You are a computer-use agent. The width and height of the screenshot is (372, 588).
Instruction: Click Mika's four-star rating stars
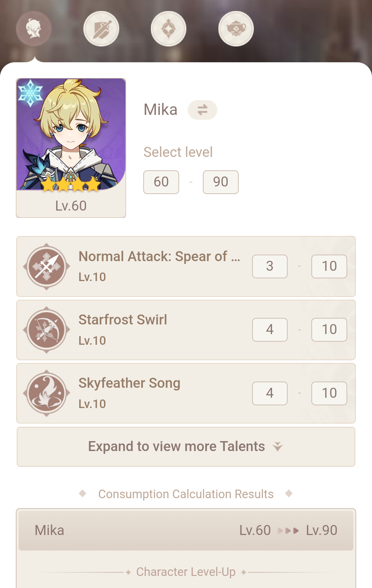tap(70, 184)
